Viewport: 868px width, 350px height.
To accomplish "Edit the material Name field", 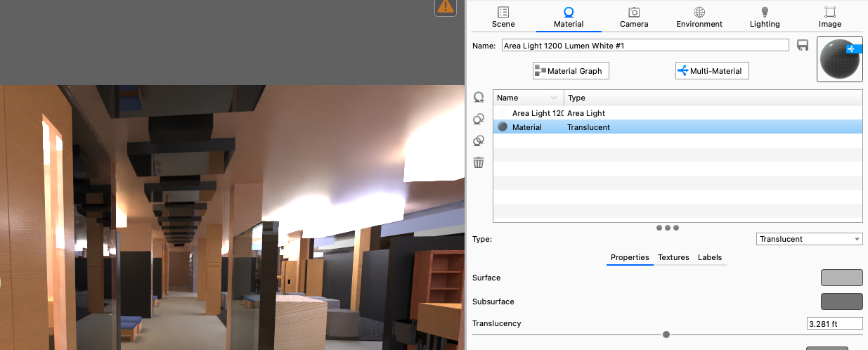I will 644,45.
